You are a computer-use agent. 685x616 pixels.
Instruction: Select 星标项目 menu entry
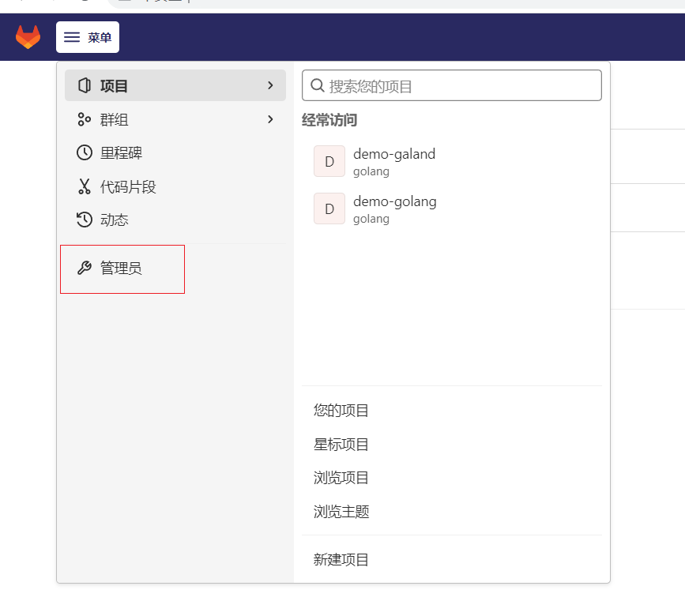coord(341,445)
